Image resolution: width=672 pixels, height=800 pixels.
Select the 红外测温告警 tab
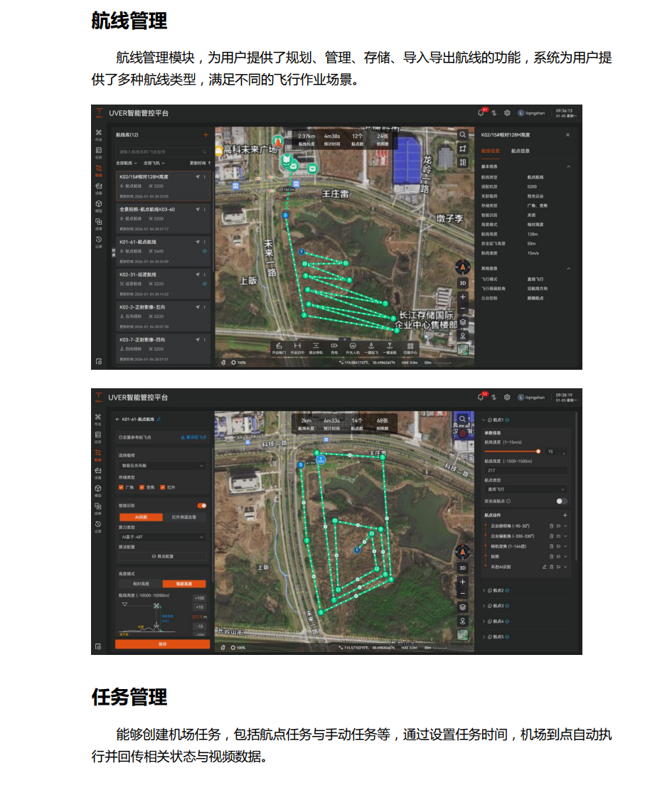(184, 518)
